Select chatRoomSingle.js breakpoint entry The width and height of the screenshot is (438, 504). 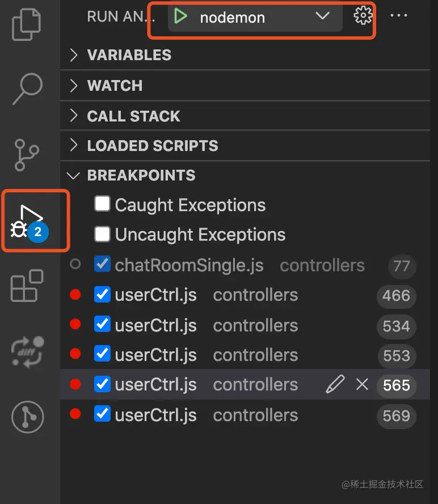pyautogui.click(x=189, y=265)
